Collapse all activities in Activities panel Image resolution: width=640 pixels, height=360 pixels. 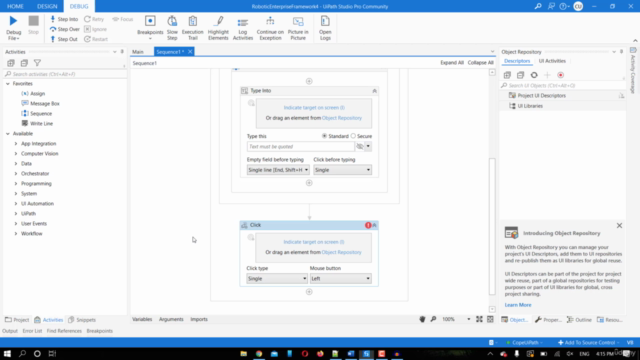24,63
